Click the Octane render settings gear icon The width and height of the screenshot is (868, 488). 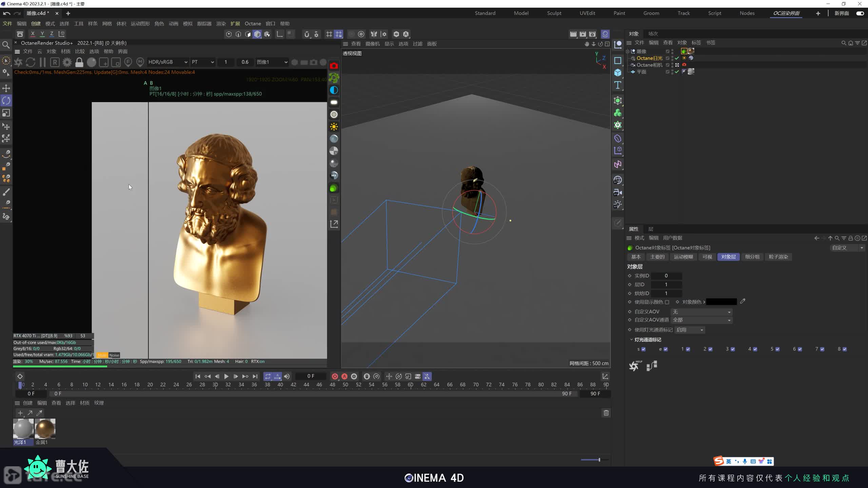(x=67, y=62)
